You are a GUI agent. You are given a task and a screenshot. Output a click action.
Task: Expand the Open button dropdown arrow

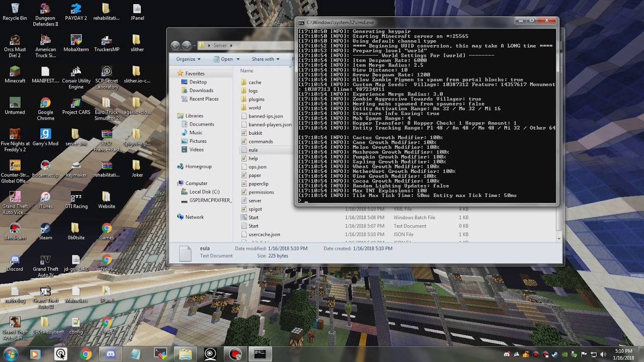coord(237,59)
